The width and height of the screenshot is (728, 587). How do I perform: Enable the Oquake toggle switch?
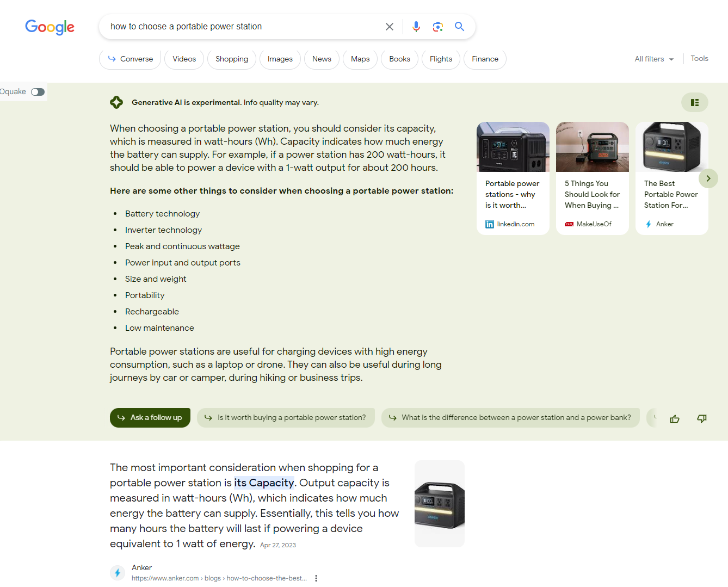pos(38,91)
